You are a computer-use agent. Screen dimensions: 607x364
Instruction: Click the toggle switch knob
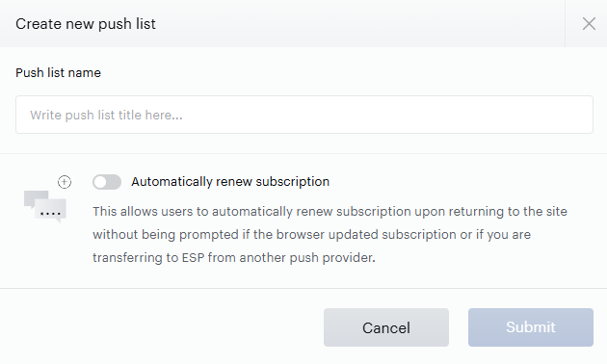point(100,182)
